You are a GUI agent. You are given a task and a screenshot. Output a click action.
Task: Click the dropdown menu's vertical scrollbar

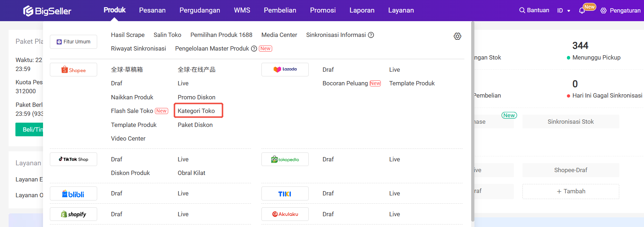[x=473, y=122]
